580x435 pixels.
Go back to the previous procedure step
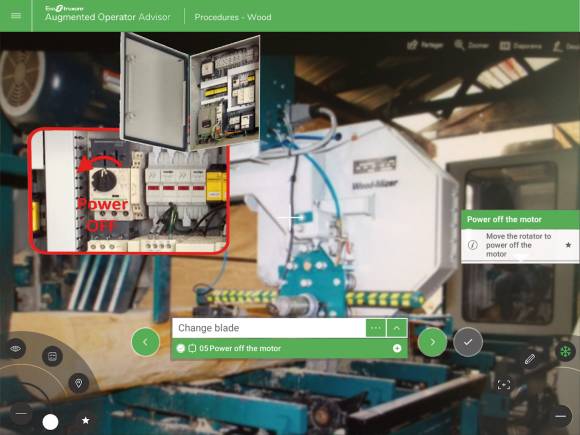[145, 342]
